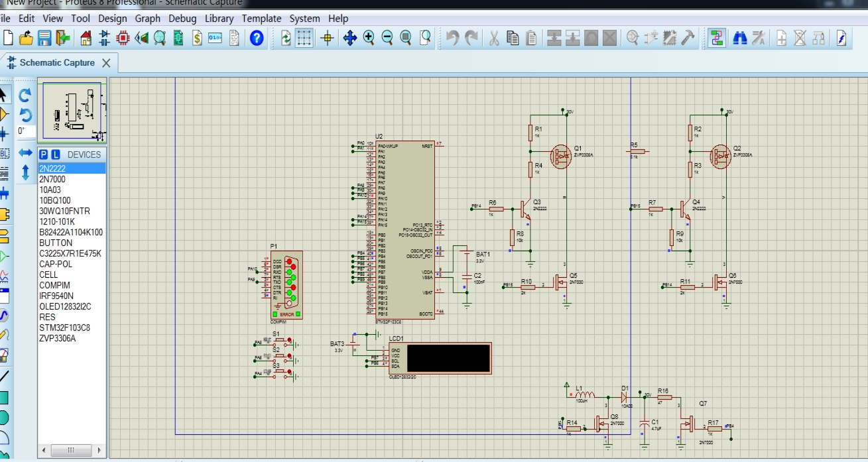This screenshot has height=462, width=868.
Task: Open the blue Help question mark icon
Action: point(257,38)
